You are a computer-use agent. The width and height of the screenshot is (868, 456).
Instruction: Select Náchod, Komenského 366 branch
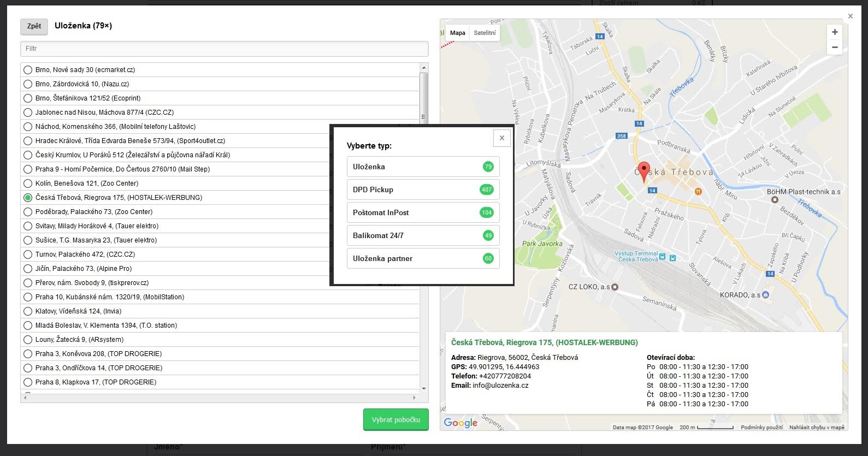click(28, 127)
